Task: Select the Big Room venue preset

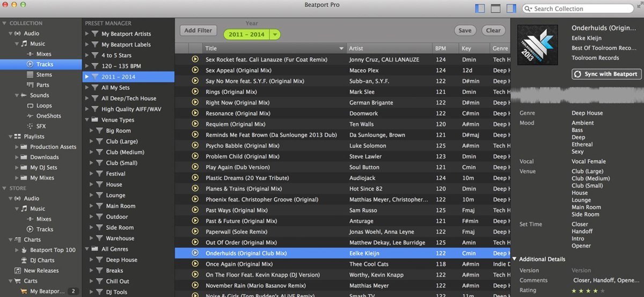Action: pyautogui.click(x=118, y=131)
